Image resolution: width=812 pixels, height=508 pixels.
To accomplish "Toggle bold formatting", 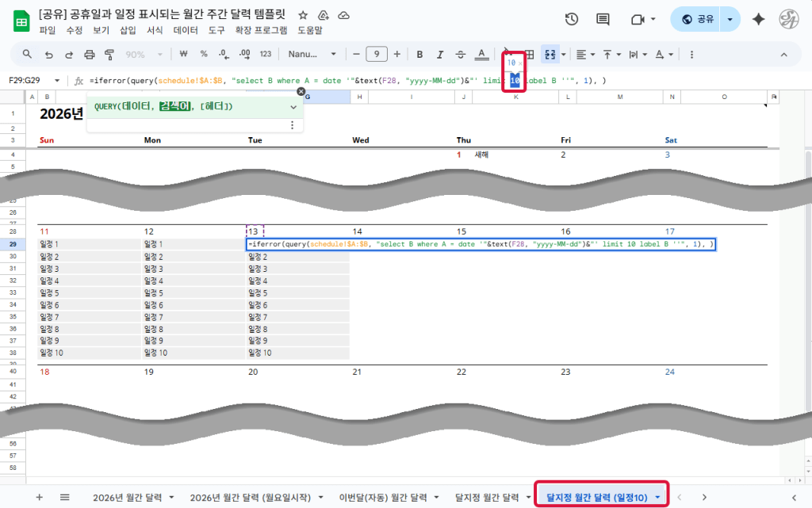I will tap(419, 55).
